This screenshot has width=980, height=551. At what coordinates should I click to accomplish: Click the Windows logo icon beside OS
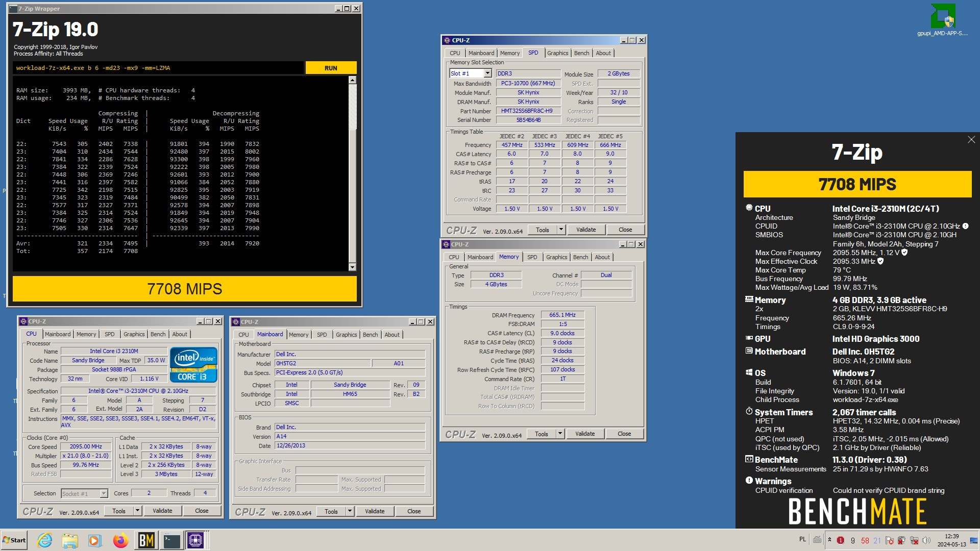click(x=749, y=372)
